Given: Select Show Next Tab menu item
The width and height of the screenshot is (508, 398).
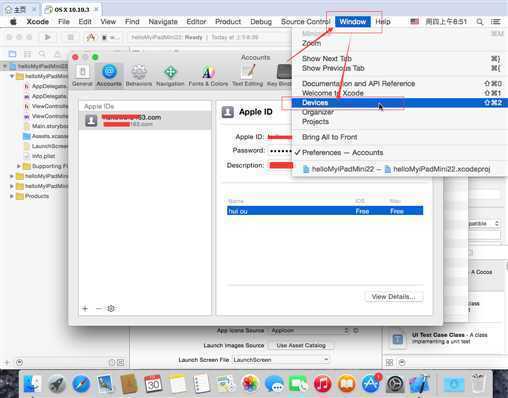Looking at the screenshot, I should pos(400,59).
